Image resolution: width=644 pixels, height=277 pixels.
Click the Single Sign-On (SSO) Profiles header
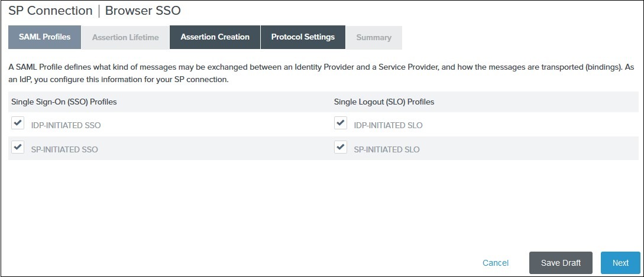64,102
